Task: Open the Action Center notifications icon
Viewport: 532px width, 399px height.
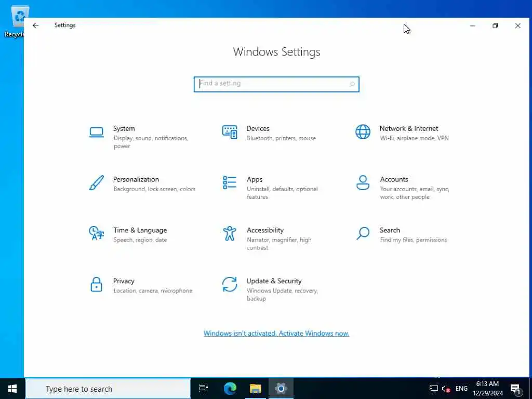Action: click(x=515, y=389)
